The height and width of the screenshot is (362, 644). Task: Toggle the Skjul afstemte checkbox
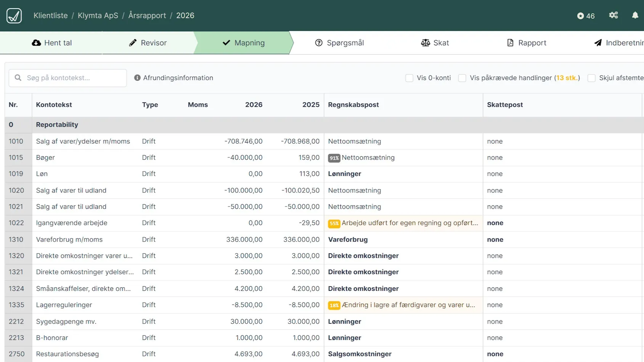(x=591, y=78)
